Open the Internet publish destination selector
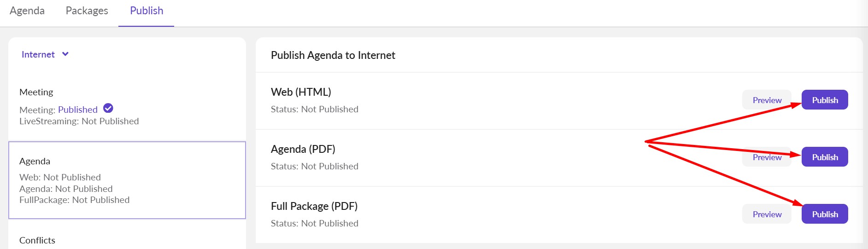This screenshot has height=249, width=868. click(x=38, y=54)
